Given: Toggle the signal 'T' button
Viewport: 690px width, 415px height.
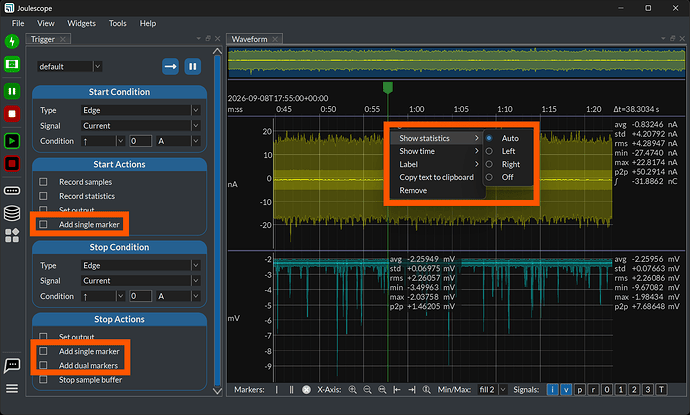Looking at the screenshot, I should pos(661,389).
